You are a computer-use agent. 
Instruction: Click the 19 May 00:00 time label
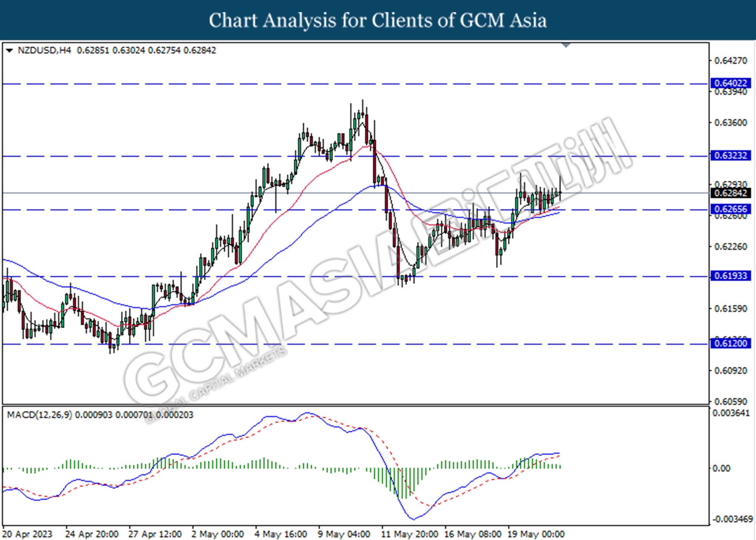click(x=536, y=534)
